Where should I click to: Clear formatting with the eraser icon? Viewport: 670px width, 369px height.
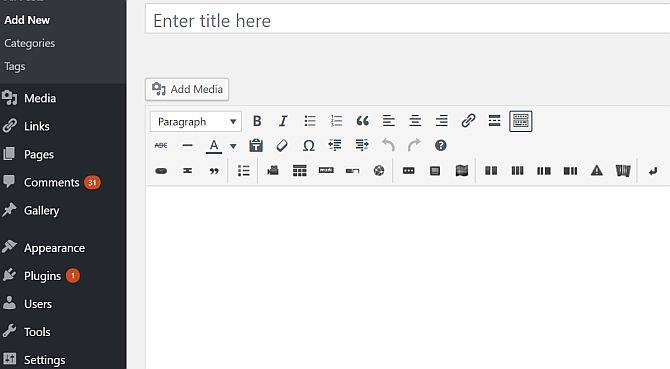tap(282, 146)
